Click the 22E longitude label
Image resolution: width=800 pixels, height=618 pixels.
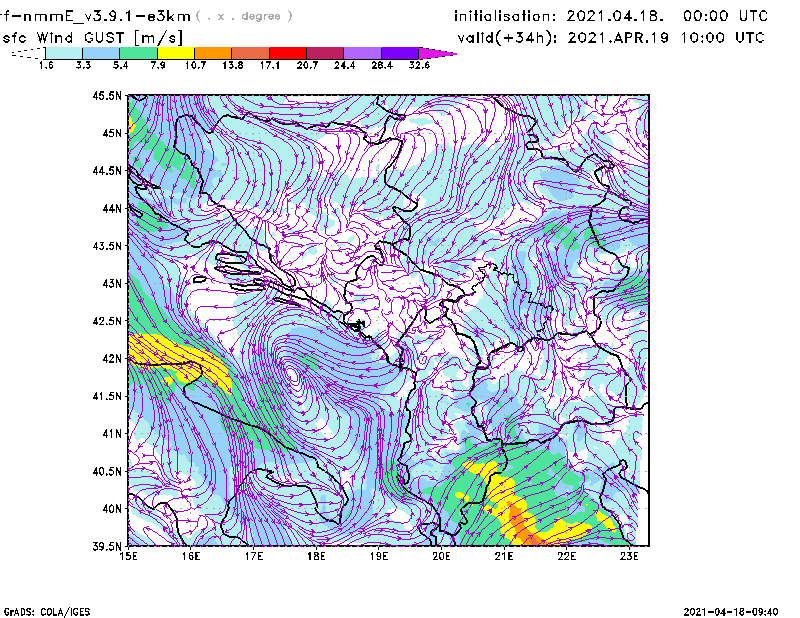pyautogui.click(x=566, y=556)
